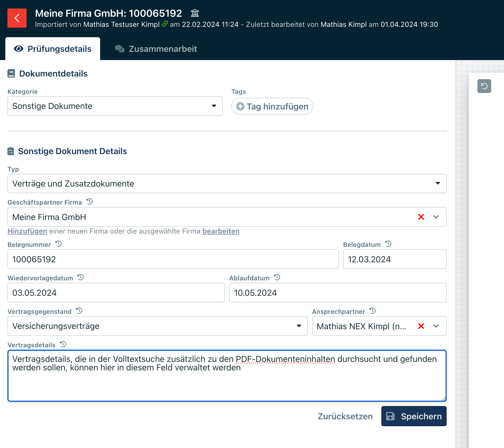
Task: Open the Typ dropdown Verträge und Zusatzdokumente
Action: [x=227, y=184]
